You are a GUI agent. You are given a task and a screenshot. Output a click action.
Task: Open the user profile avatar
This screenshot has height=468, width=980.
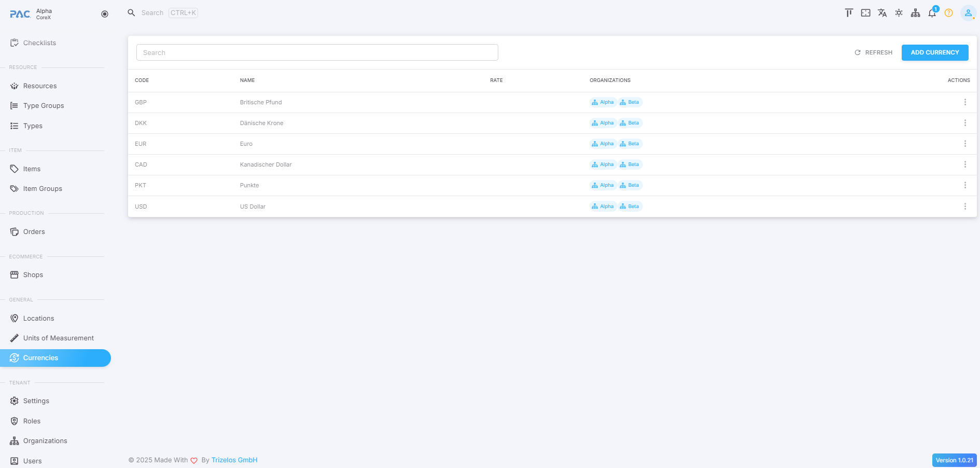(x=968, y=13)
